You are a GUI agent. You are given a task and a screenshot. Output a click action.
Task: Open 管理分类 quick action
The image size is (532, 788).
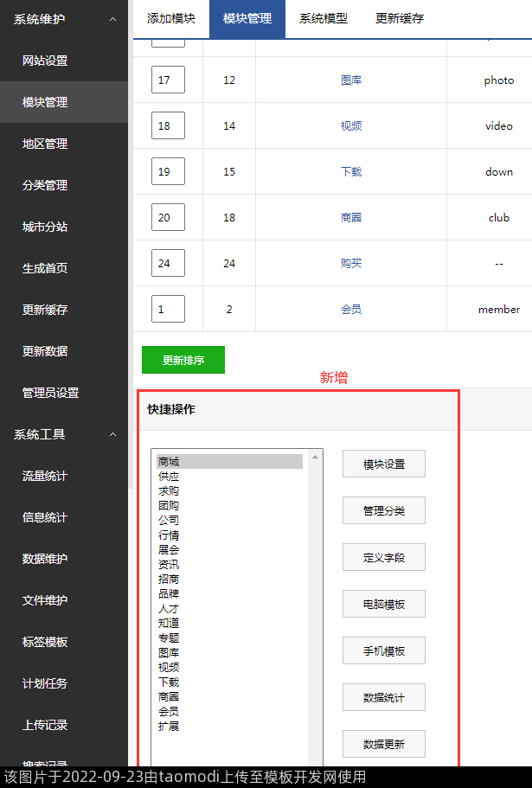pos(383,510)
